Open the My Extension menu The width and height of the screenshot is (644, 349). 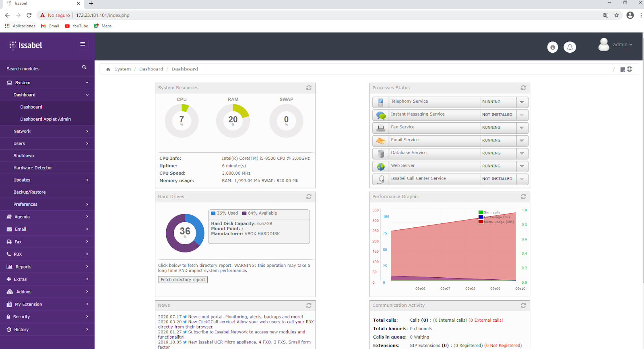[47, 304]
